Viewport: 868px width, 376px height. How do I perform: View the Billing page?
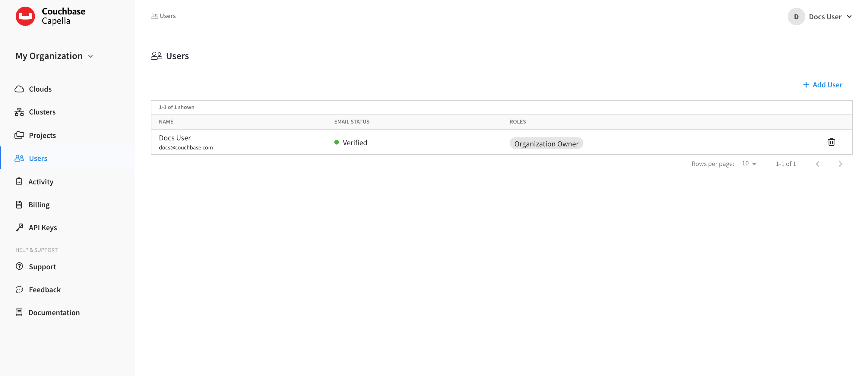tap(39, 204)
